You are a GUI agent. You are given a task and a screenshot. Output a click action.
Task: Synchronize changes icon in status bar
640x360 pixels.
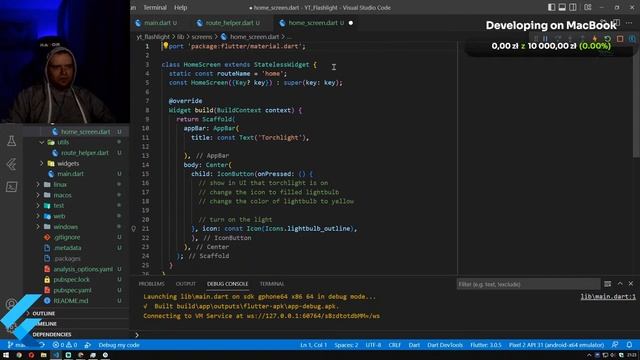pos(42,345)
